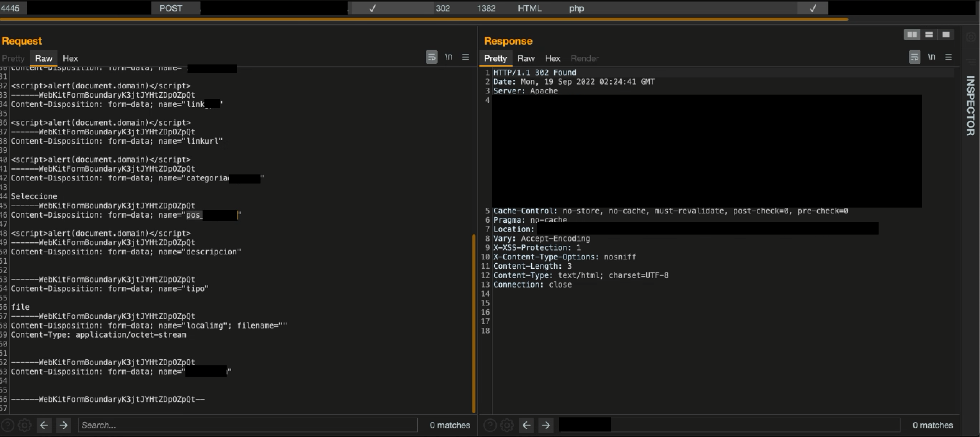Switch to combined single-pane layout view
Viewport: 980px width, 437px height.
pos(946,34)
